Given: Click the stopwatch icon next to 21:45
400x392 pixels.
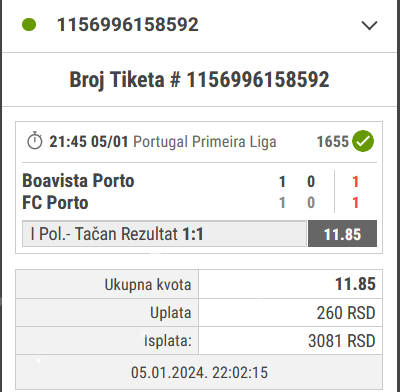Looking at the screenshot, I should [35, 141].
